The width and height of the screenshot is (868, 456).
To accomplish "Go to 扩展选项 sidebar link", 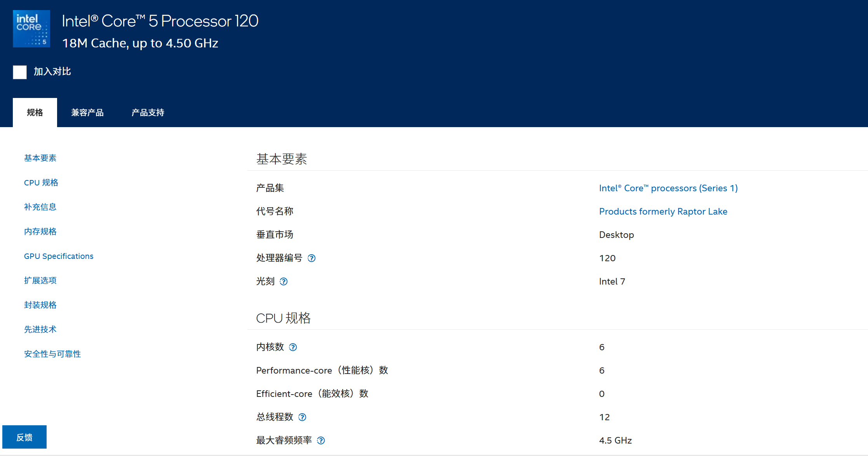I will tap(40, 280).
